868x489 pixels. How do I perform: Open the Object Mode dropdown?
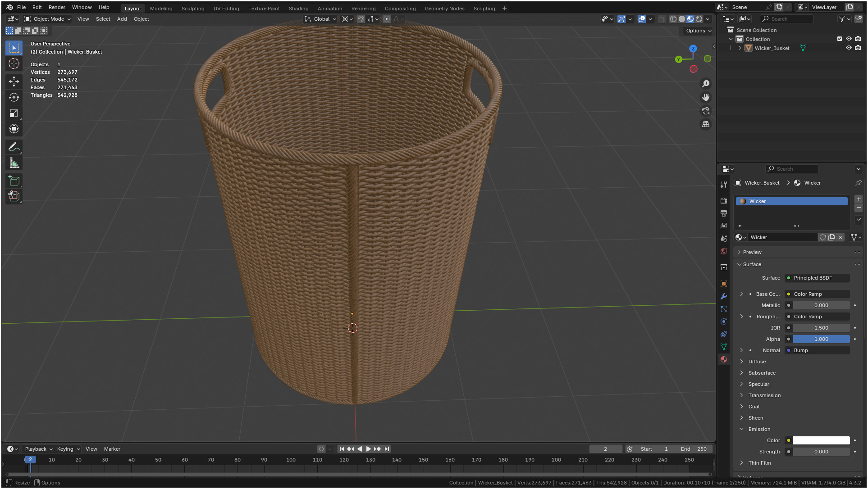tap(48, 19)
